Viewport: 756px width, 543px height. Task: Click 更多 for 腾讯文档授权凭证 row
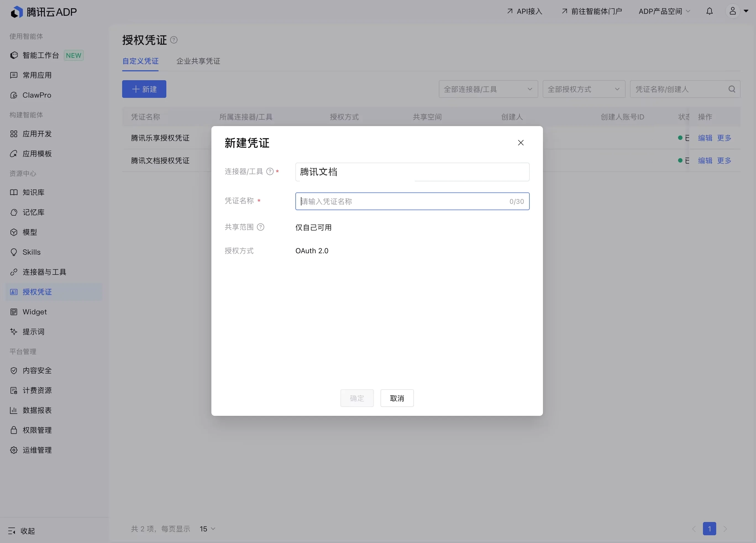click(724, 161)
